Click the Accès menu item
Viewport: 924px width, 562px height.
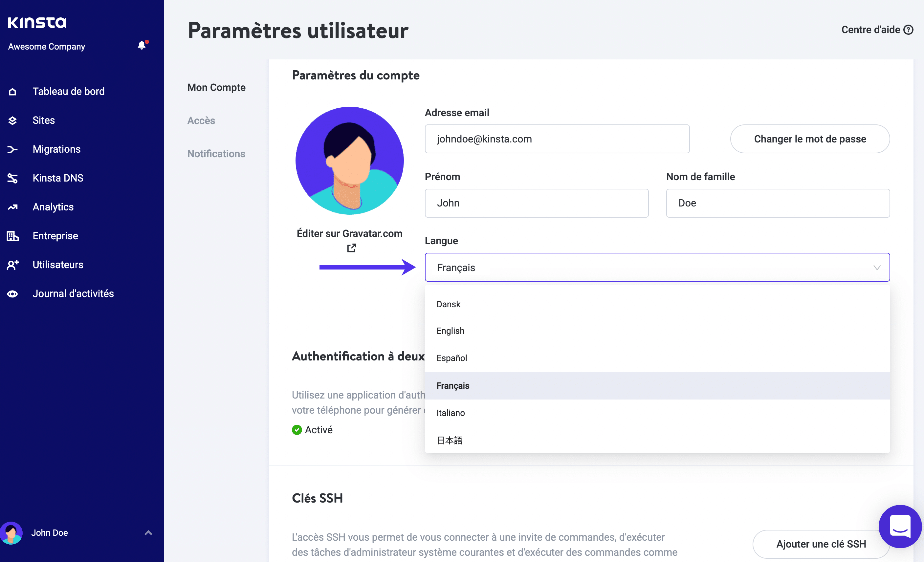coord(201,120)
